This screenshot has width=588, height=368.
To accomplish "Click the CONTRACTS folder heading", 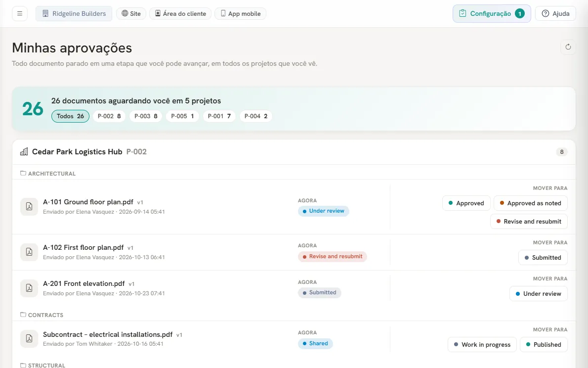I will [x=46, y=315].
